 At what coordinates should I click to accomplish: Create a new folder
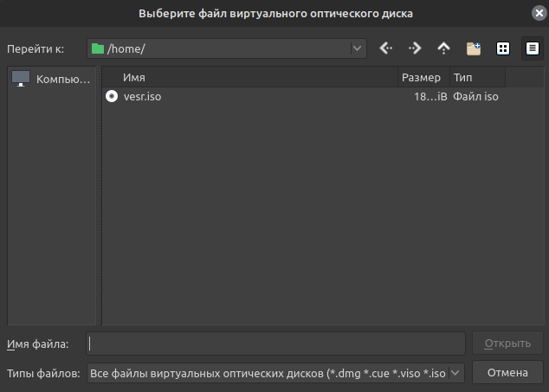pyautogui.click(x=473, y=48)
